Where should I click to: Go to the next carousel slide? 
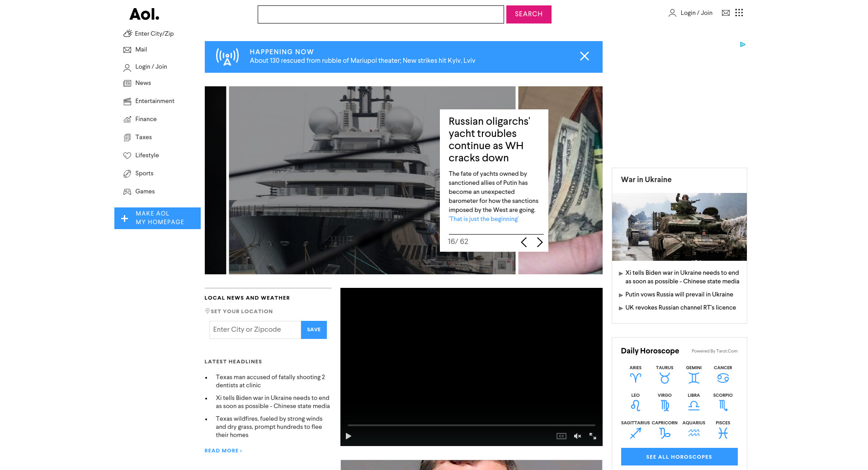click(539, 242)
